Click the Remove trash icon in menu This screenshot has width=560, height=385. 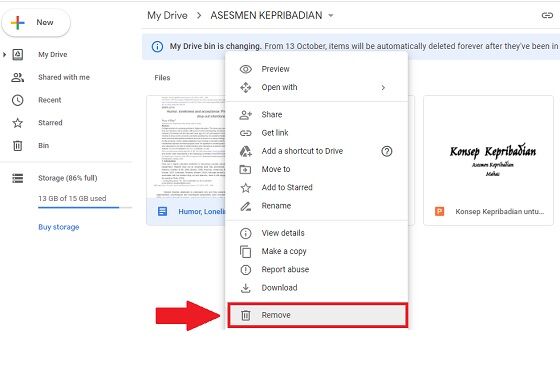[x=246, y=315]
